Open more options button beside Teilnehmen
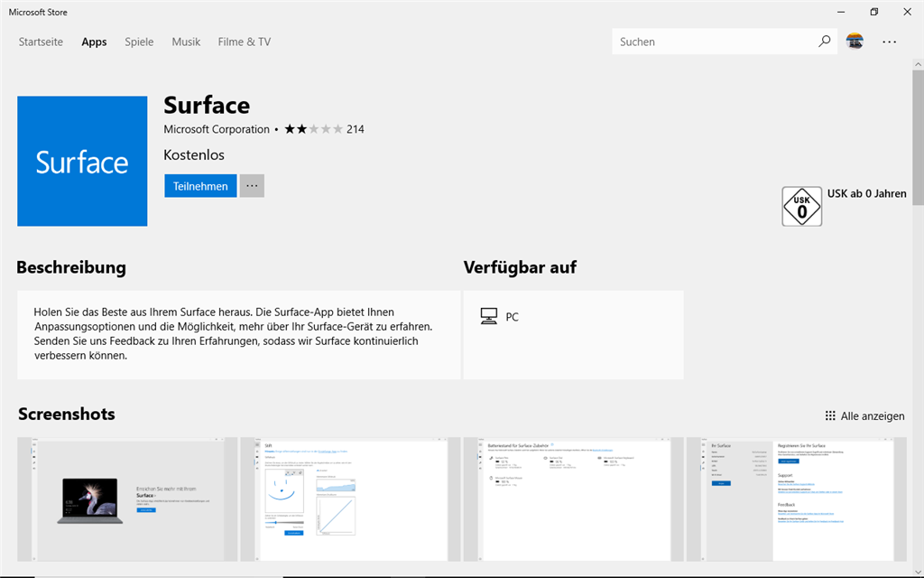924x578 pixels. (x=252, y=186)
